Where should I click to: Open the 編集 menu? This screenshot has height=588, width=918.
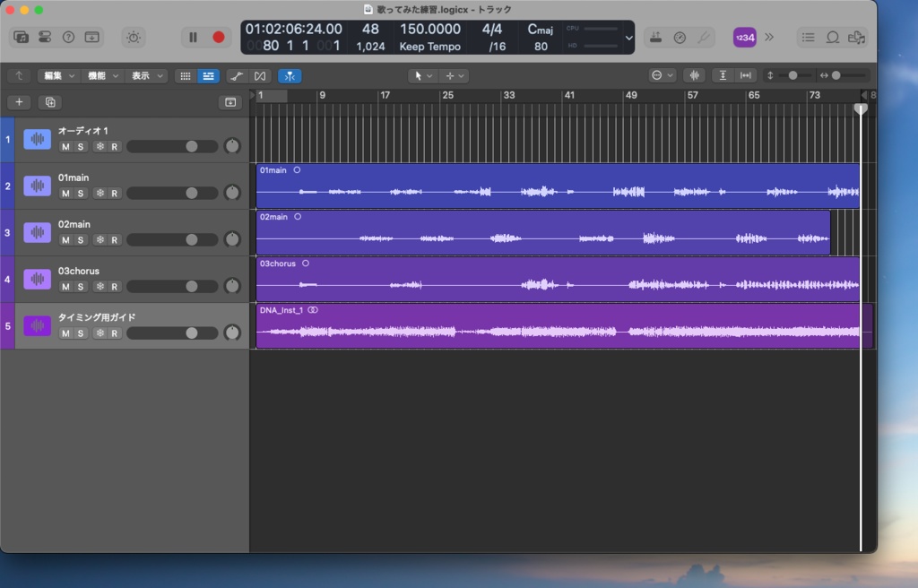(58, 75)
